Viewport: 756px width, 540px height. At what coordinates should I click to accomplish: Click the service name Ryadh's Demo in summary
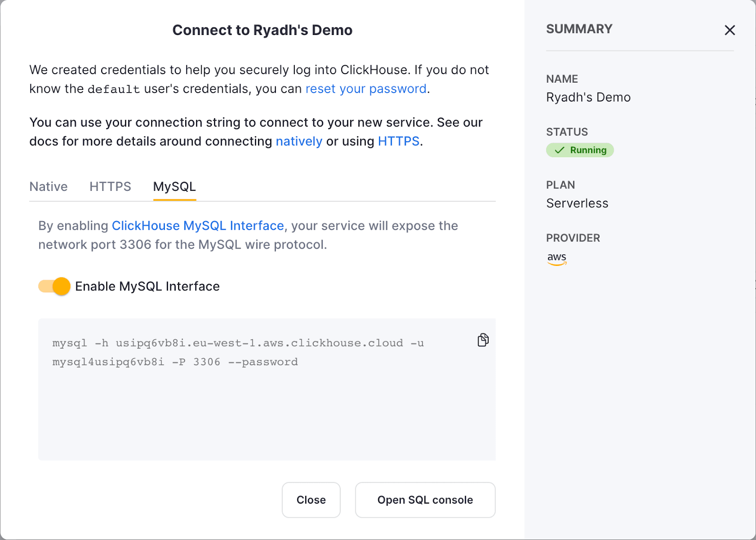[588, 97]
